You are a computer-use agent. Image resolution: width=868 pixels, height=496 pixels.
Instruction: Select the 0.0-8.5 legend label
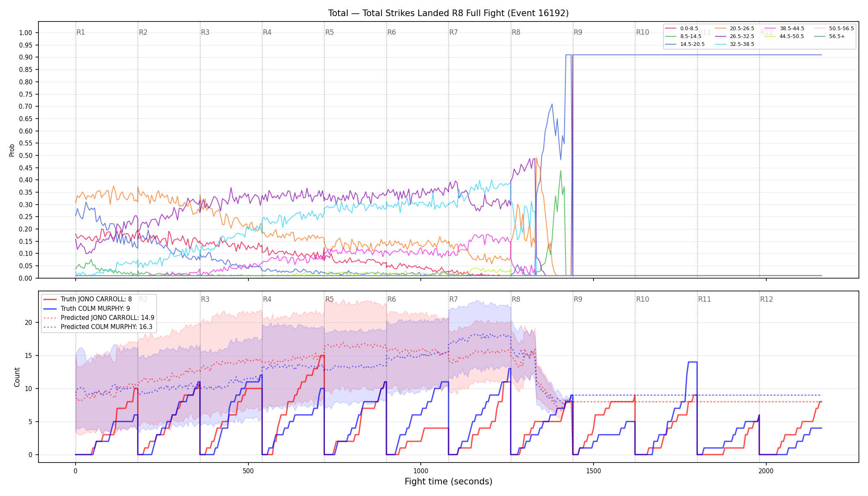point(689,29)
